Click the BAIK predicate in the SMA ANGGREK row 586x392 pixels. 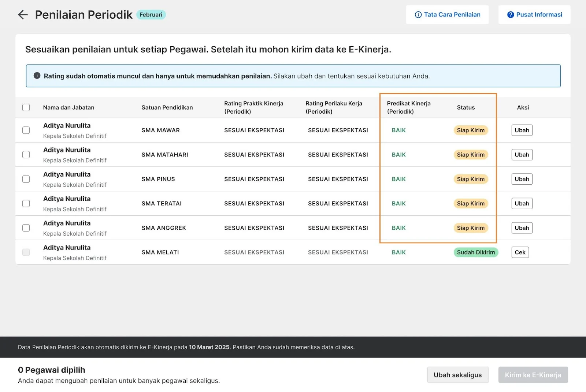[x=399, y=228]
